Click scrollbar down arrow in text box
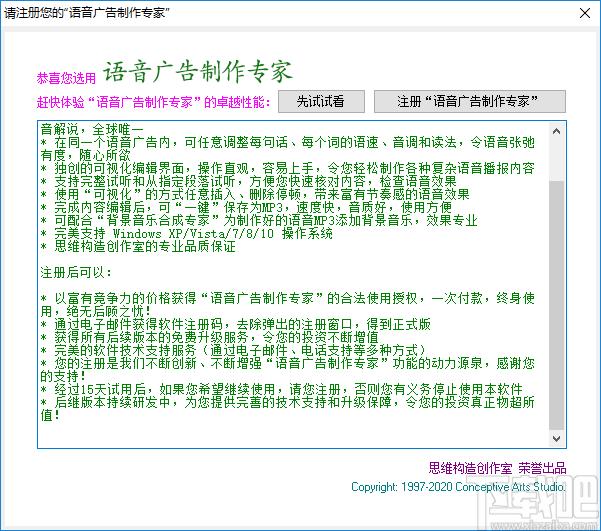The image size is (601, 531). [x=557, y=438]
